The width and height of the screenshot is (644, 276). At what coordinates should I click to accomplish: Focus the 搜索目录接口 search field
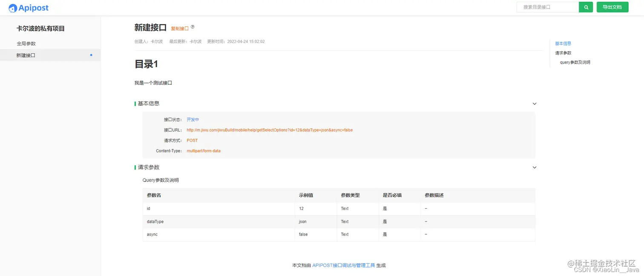(x=548, y=7)
